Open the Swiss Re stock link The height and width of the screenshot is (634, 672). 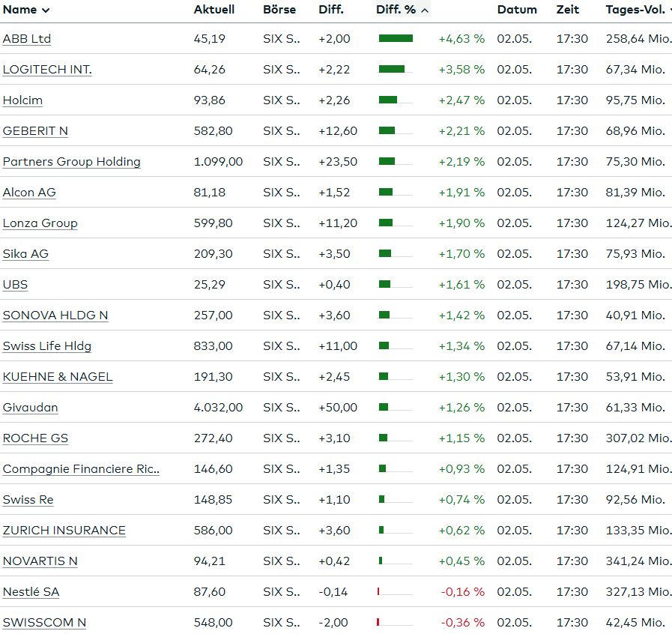(28, 499)
